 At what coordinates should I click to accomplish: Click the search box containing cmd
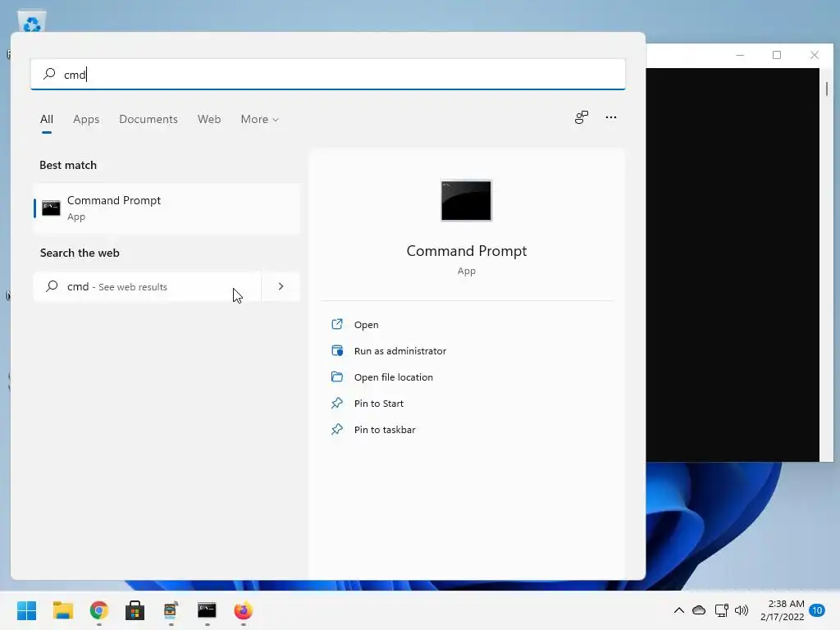point(328,74)
